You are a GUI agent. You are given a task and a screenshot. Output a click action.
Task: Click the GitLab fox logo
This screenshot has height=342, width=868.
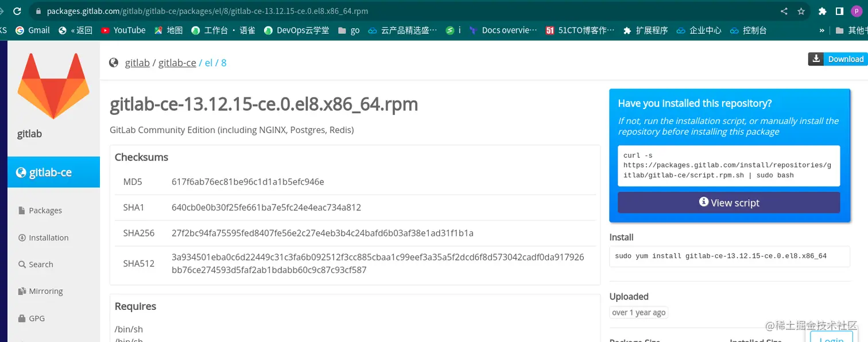(53, 86)
